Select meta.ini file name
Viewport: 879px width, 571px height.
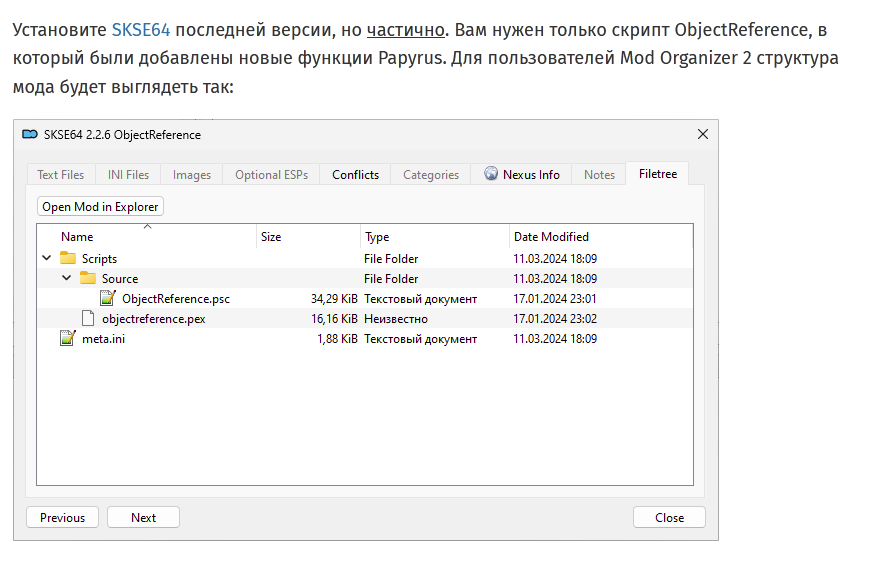[x=104, y=339]
